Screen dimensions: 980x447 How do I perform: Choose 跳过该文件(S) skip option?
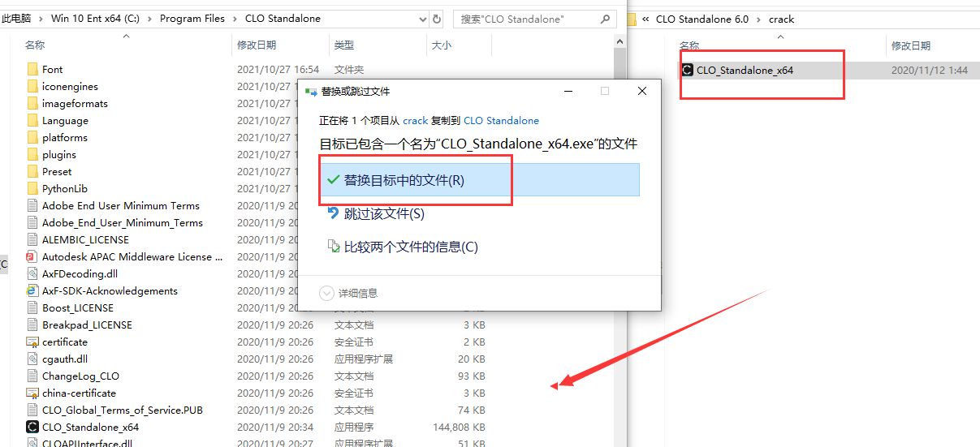tap(383, 214)
